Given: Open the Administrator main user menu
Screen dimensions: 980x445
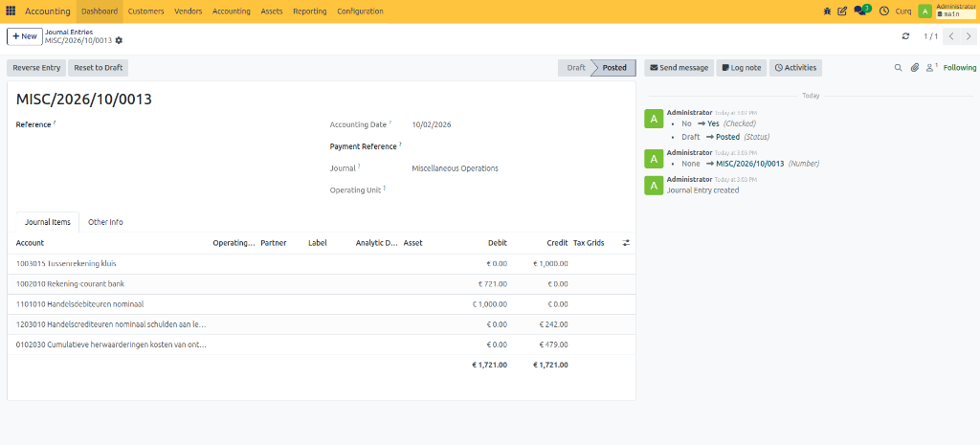Looking at the screenshot, I should [956, 11].
